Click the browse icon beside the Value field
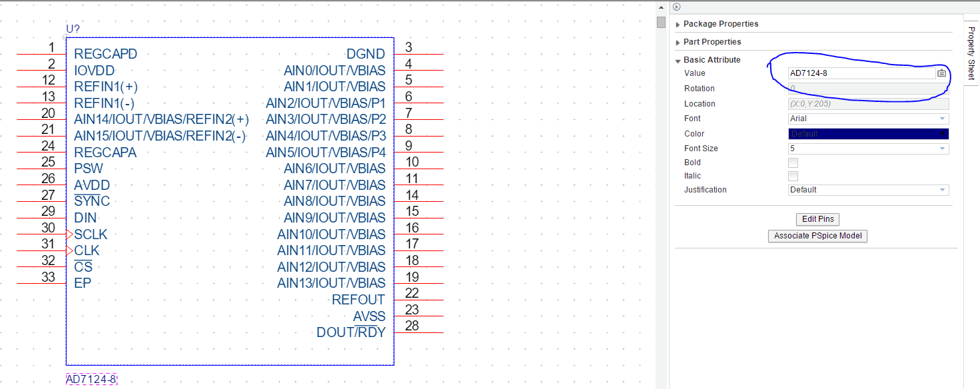The image size is (980, 389). [x=941, y=73]
